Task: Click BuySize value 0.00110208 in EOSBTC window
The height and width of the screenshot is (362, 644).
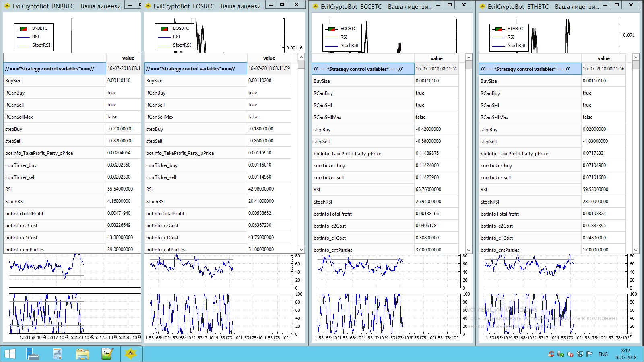Action: click(260, 80)
